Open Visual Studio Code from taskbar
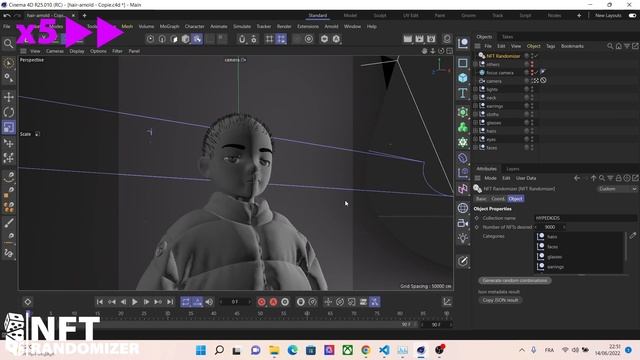 click(384, 350)
